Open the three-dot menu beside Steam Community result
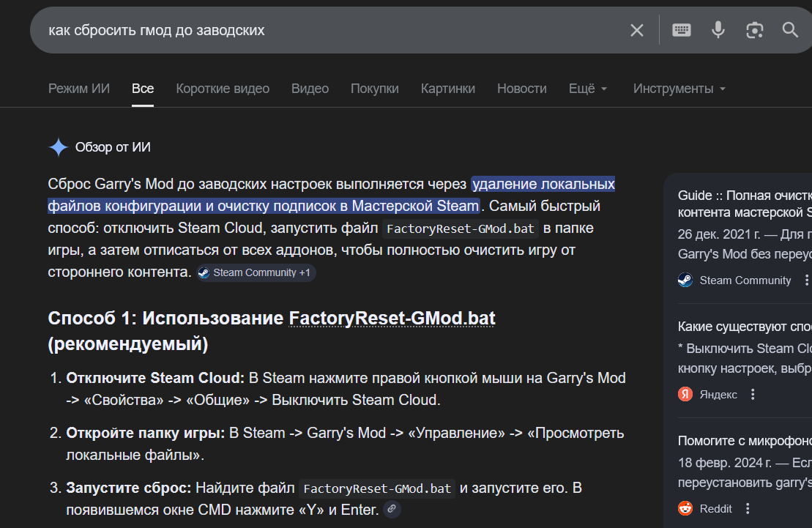The width and height of the screenshot is (812, 528). (x=807, y=280)
